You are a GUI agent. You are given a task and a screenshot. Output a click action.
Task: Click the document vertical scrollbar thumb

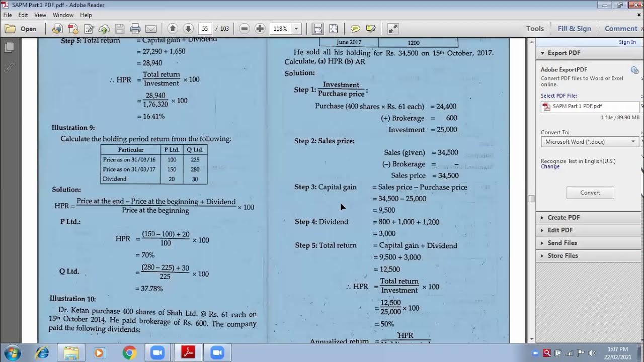(x=531, y=199)
